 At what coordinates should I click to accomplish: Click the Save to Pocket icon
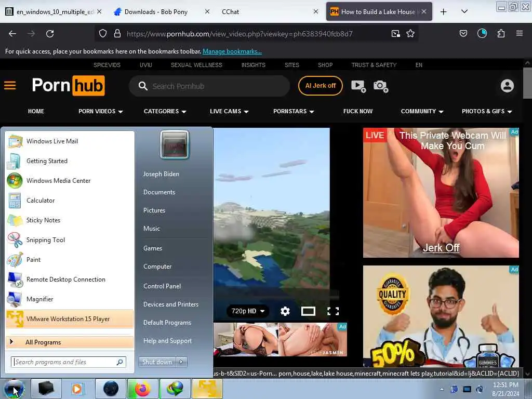pos(463,34)
